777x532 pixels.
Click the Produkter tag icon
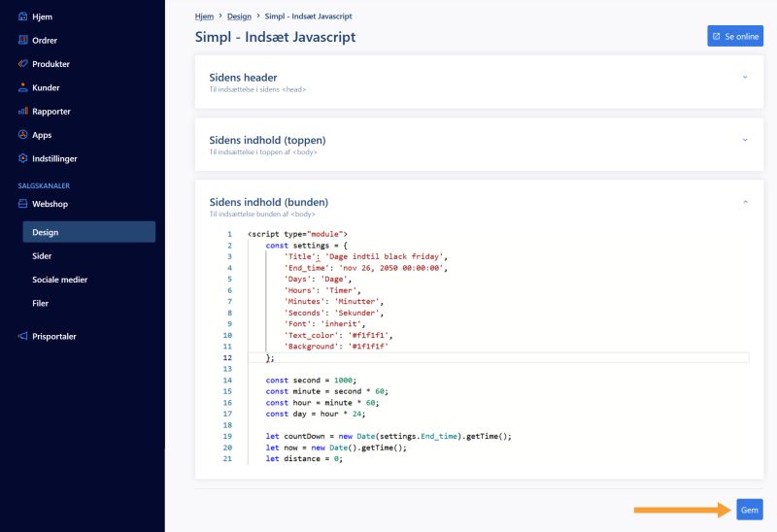(x=22, y=63)
